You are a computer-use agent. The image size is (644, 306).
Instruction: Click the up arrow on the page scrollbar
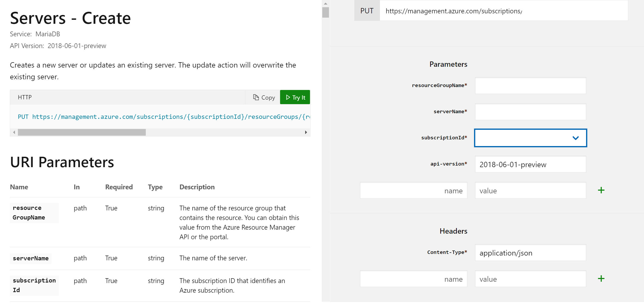coord(325,3)
